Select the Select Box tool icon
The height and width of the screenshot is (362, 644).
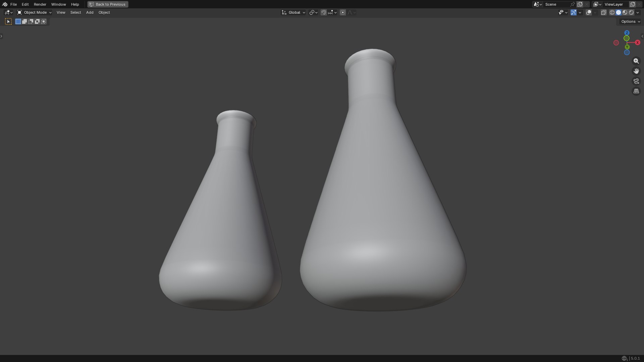pos(8,21)
